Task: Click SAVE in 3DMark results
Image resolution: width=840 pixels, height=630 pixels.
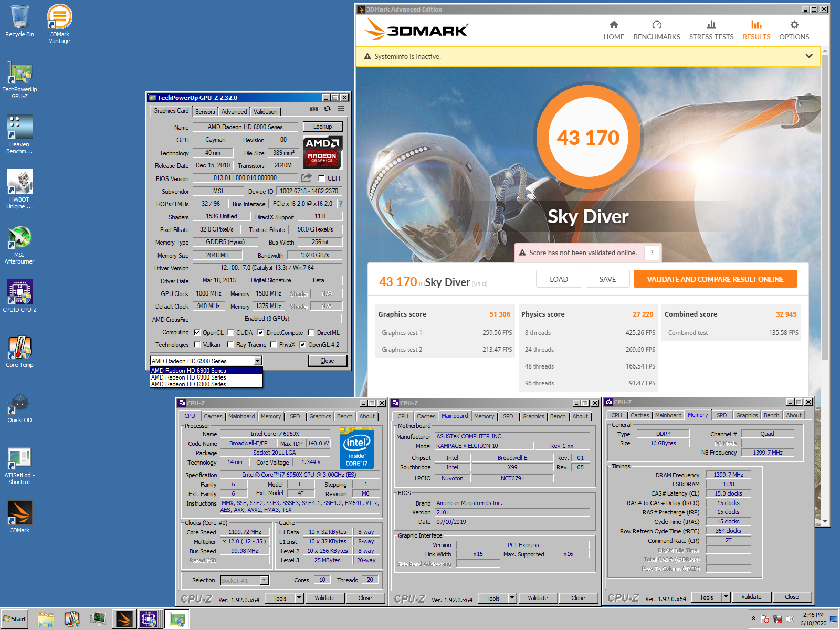Action: pos(607,279)
